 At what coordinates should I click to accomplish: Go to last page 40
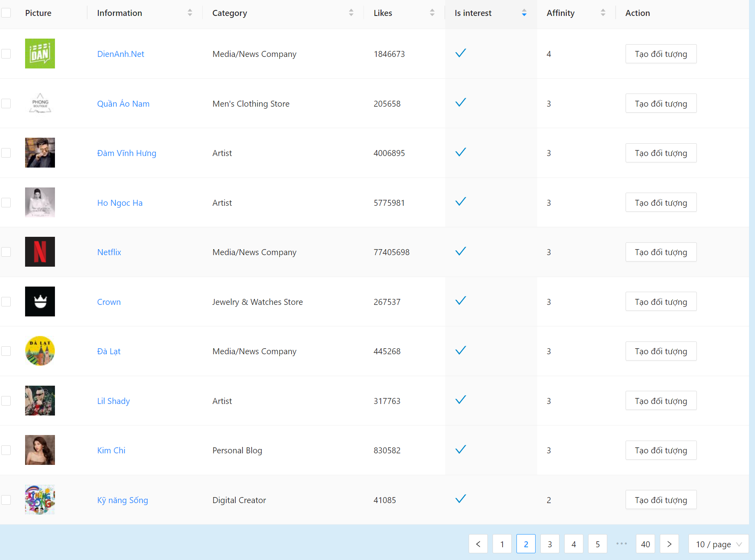pyautogui.click(x=645, y=544)
